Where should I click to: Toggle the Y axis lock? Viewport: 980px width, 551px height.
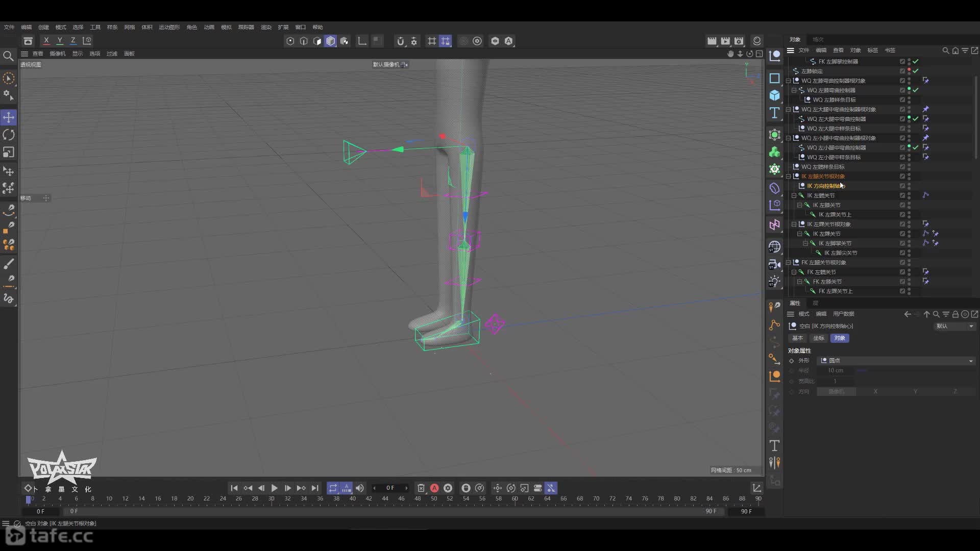[x=60, y=41]
